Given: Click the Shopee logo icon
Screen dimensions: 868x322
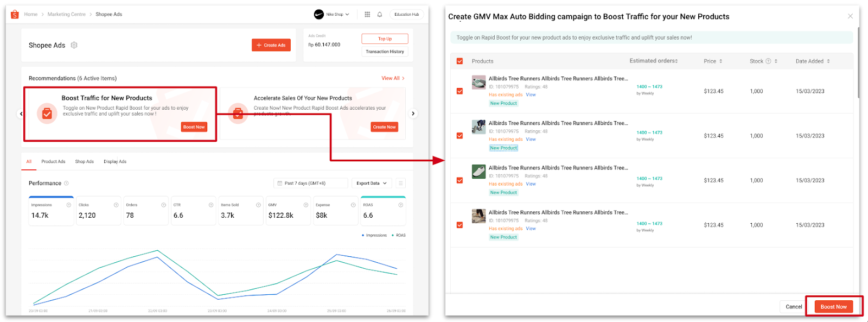Looking at the screenshot, I should point(15,14).
